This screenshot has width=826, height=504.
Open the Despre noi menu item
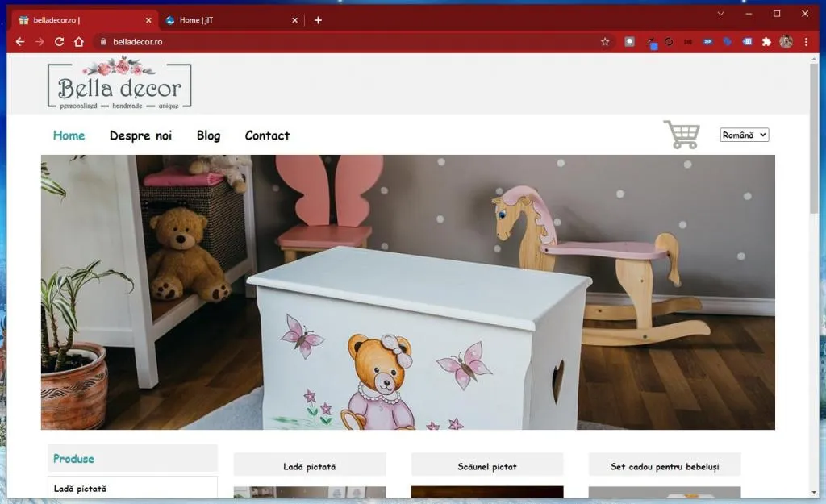pyautogui.click(x=140, y=135)
